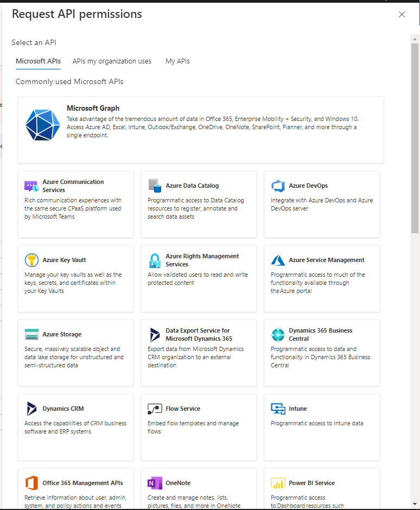
Task: Click the OneNote icon
Action: coord(155,483)
